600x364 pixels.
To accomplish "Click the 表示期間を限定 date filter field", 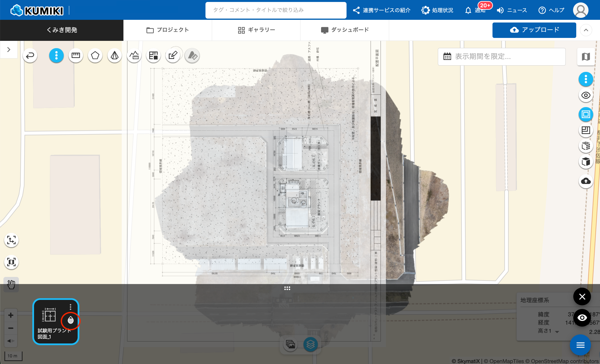I will pos(501,57).
